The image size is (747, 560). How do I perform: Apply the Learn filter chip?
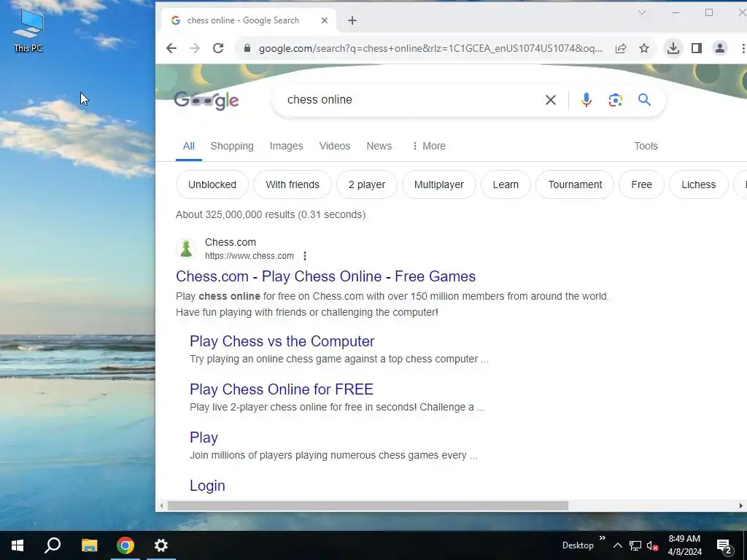coord(506,184)
